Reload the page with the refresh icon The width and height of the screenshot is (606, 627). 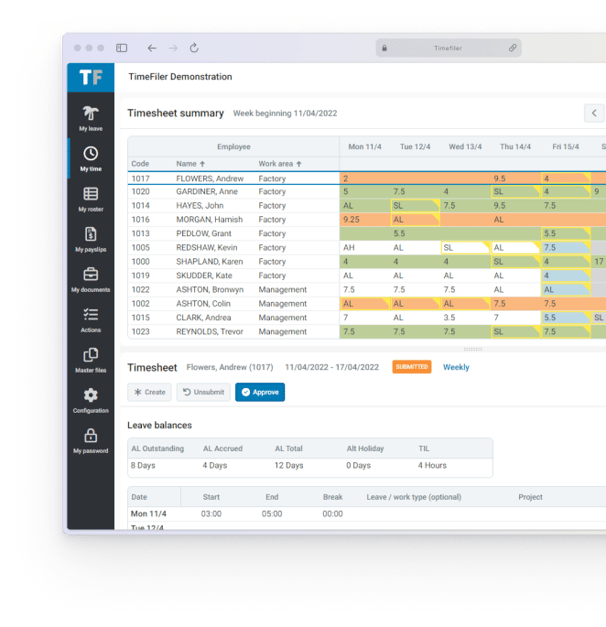194,48
